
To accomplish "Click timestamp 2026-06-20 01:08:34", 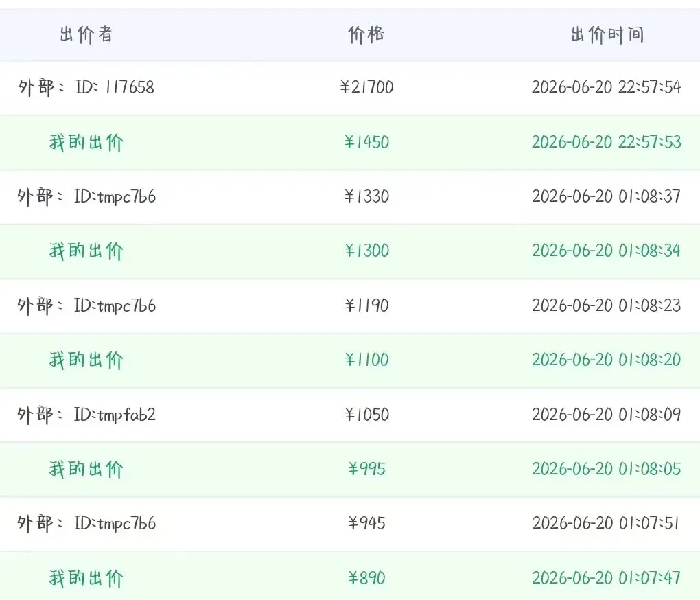I will point(606,251).
